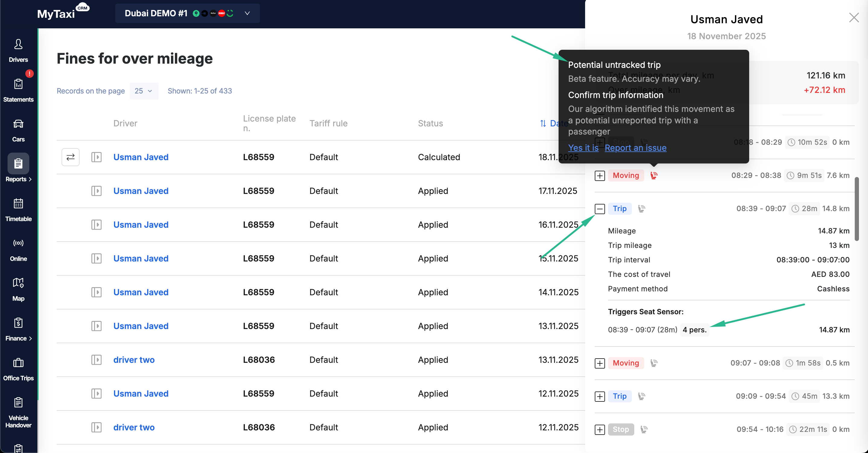Open the Reports sidebar menu
The height and width of the screenshot is (453, 868).
pos(18,168)
